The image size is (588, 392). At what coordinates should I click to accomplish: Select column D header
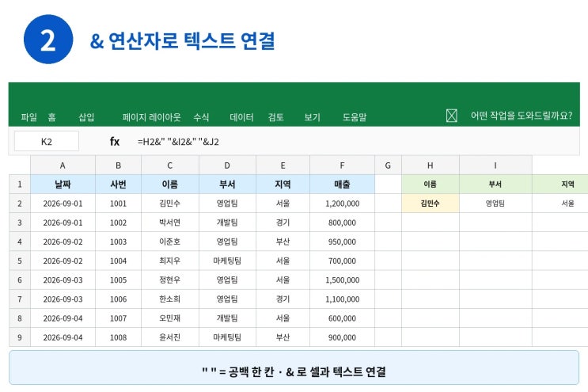click(x=227, y=166)
